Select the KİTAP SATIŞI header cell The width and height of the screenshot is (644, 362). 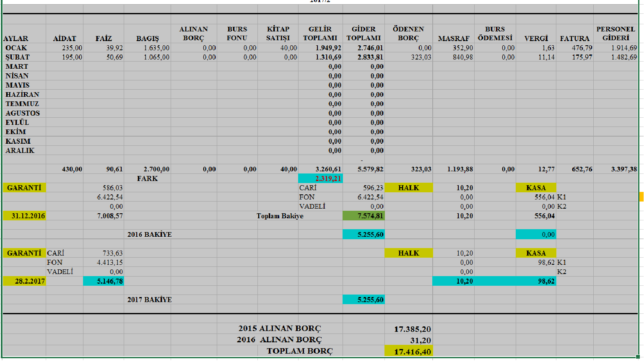278,34
